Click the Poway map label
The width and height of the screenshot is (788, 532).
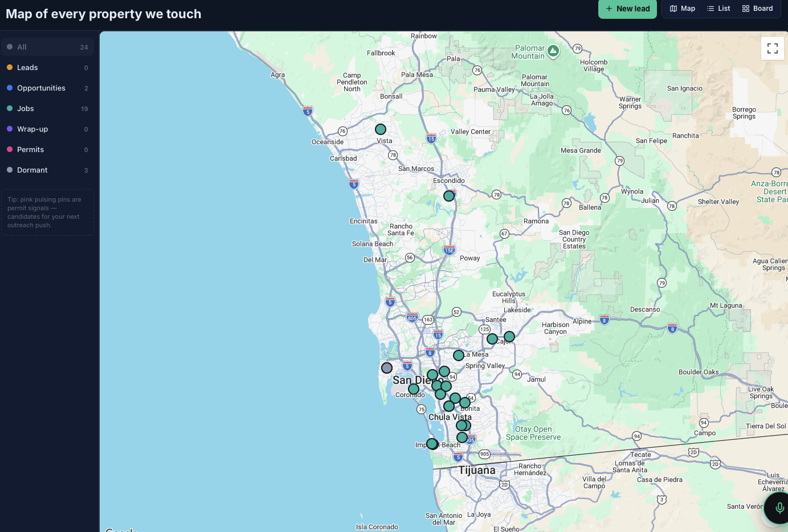point(470,258)
